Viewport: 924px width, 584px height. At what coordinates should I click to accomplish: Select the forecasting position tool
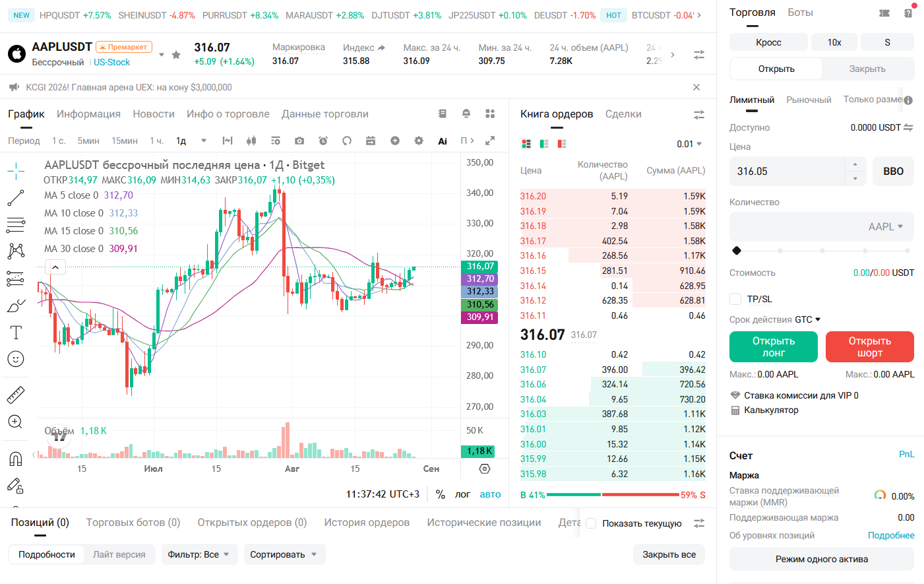[16, 278]
